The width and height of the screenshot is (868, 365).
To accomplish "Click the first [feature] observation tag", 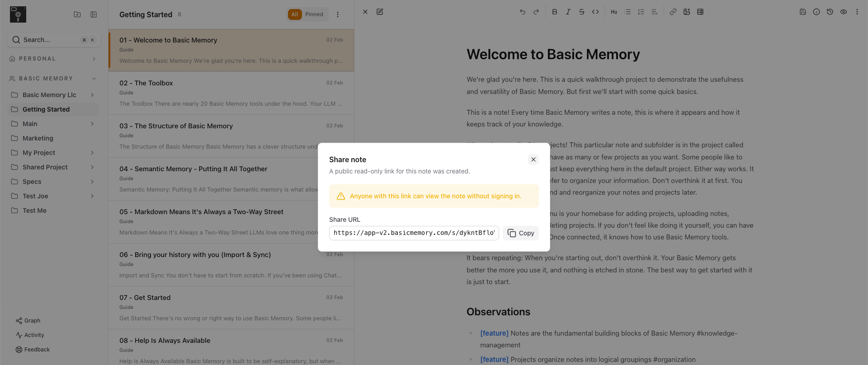I will click(x=494, y=333).
